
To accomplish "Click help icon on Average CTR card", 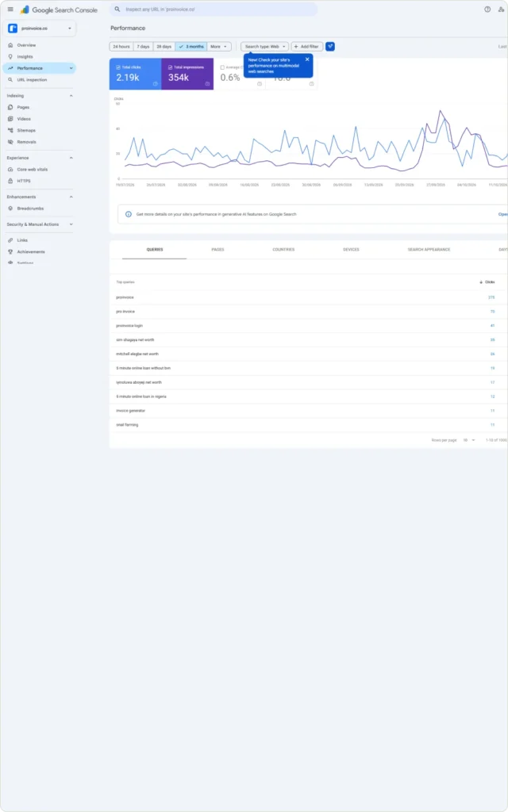I will 260,84.
